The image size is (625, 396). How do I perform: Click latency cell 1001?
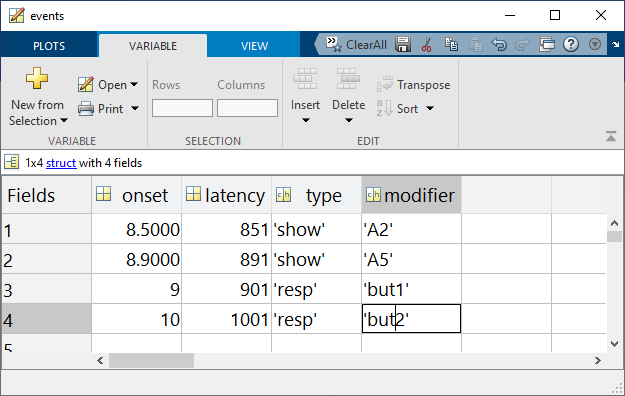[226, 319]
